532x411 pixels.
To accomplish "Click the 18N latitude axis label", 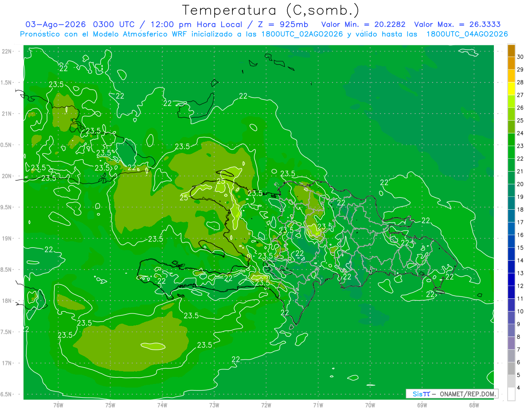I will click(x=7, y=301).
